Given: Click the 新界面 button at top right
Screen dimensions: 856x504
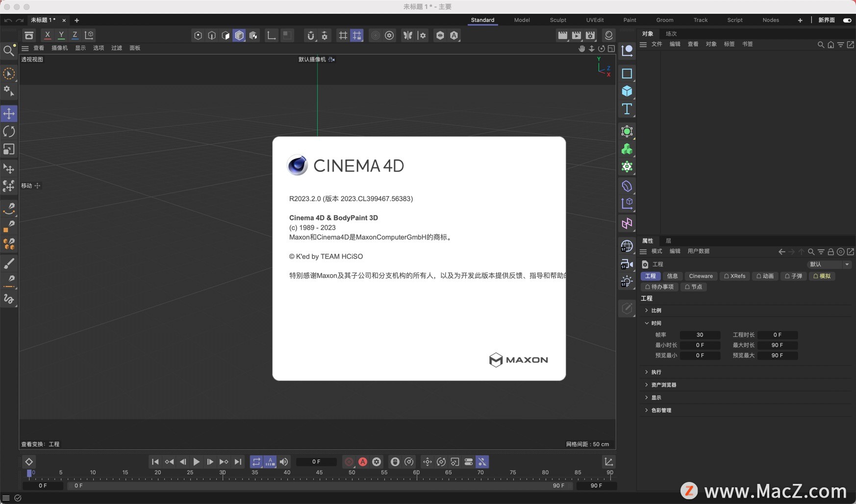Looking at the screenshot, I should (828, 20).
